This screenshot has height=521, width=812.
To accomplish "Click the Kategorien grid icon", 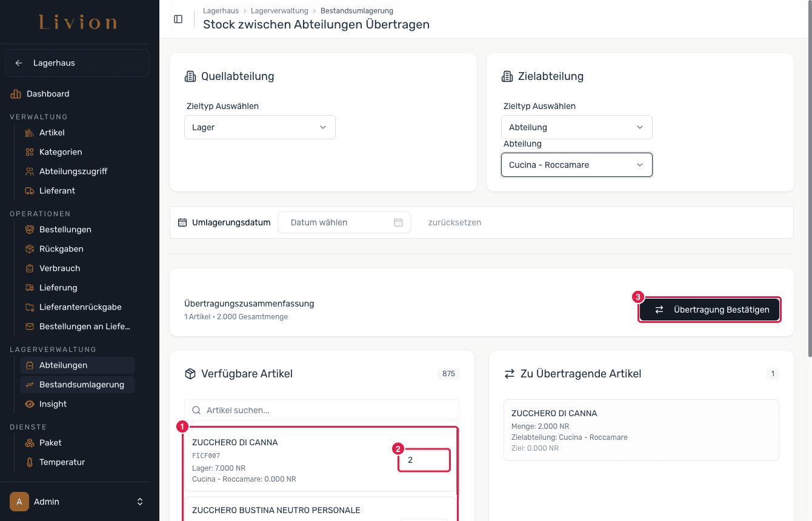I will click(x=30, y=152).
